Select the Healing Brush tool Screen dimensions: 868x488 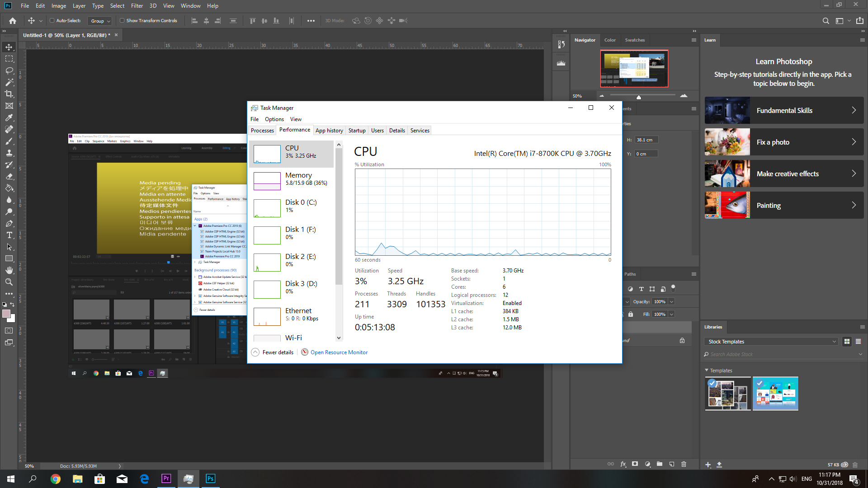[x=9, y=129]
